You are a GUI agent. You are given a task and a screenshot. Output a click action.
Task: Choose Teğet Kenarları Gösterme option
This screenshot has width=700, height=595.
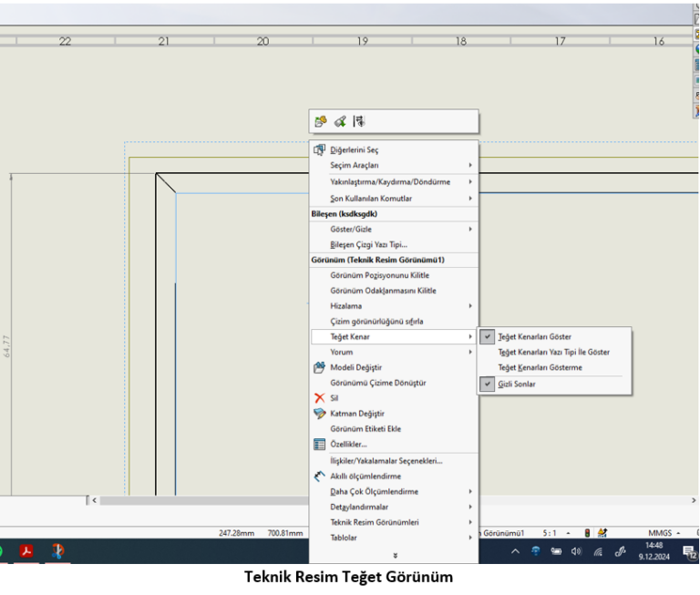point(540,367)
